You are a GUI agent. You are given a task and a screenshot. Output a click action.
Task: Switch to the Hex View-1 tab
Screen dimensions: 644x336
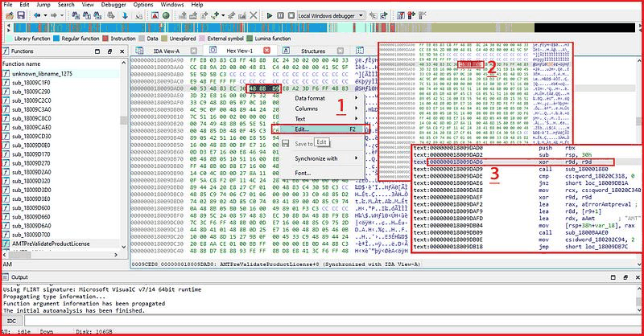tap(239, 51)
